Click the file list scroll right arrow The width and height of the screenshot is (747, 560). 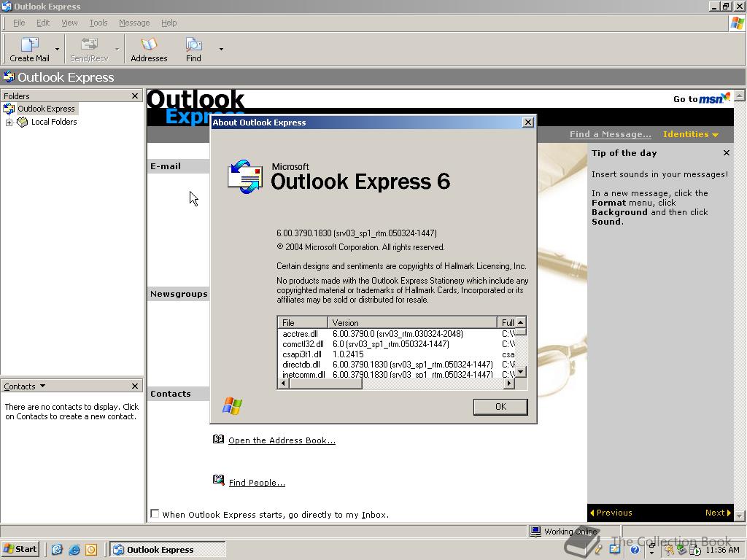510,384
